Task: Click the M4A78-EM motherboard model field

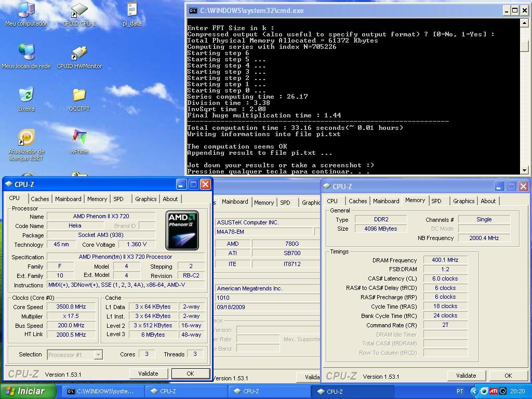Action: click(264, 232)
